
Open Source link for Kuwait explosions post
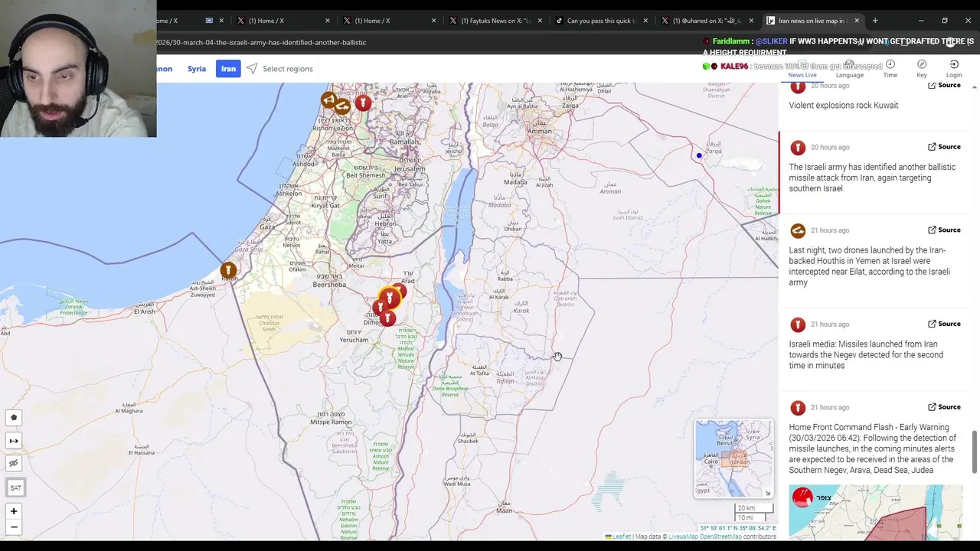coord(944,85)
